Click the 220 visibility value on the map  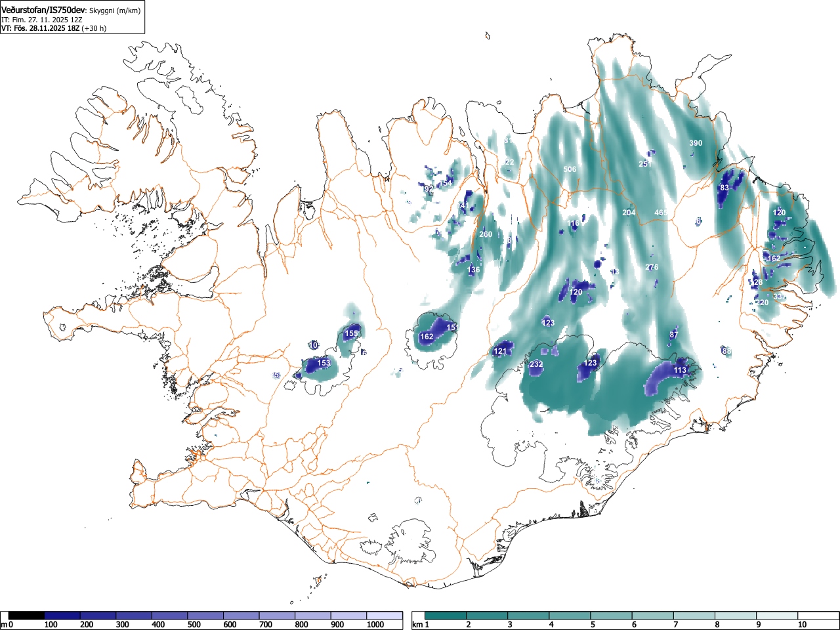pyautogui.click(x=762, y=303)
